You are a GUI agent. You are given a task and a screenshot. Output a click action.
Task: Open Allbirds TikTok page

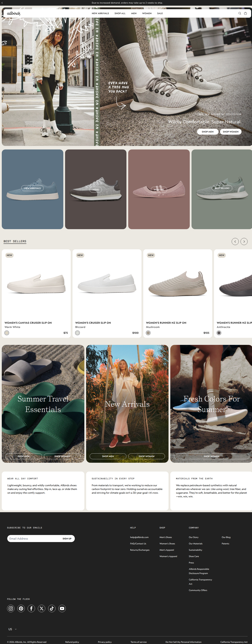click(52, 608)
